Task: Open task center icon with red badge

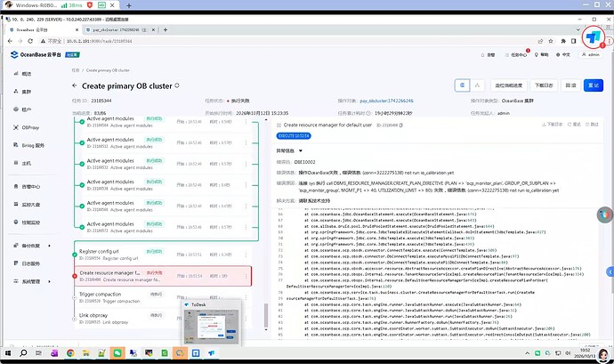Action: (507, 55)
